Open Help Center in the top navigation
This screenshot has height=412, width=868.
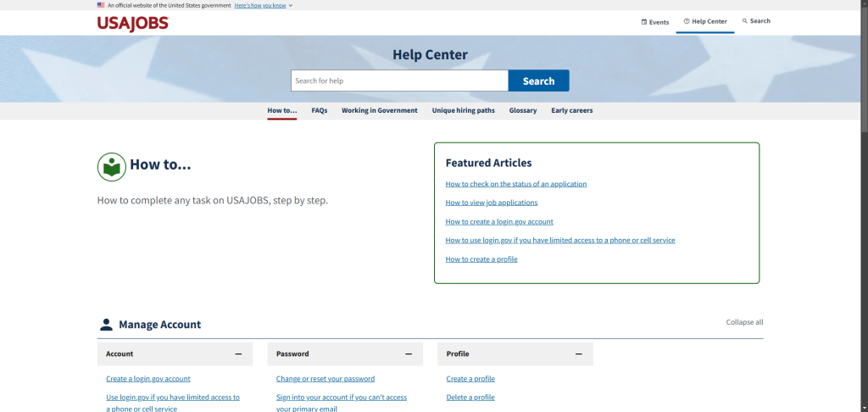(x=705, y=22)
